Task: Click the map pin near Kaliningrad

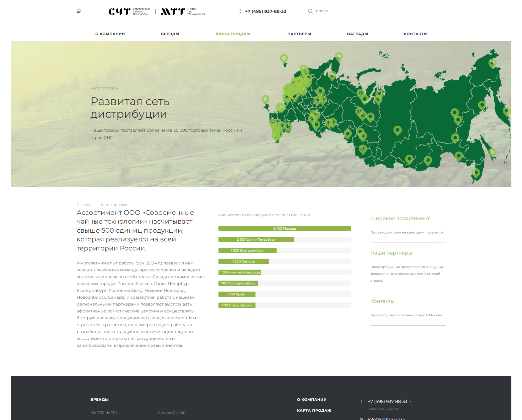Action: click(x=265, y=99)
